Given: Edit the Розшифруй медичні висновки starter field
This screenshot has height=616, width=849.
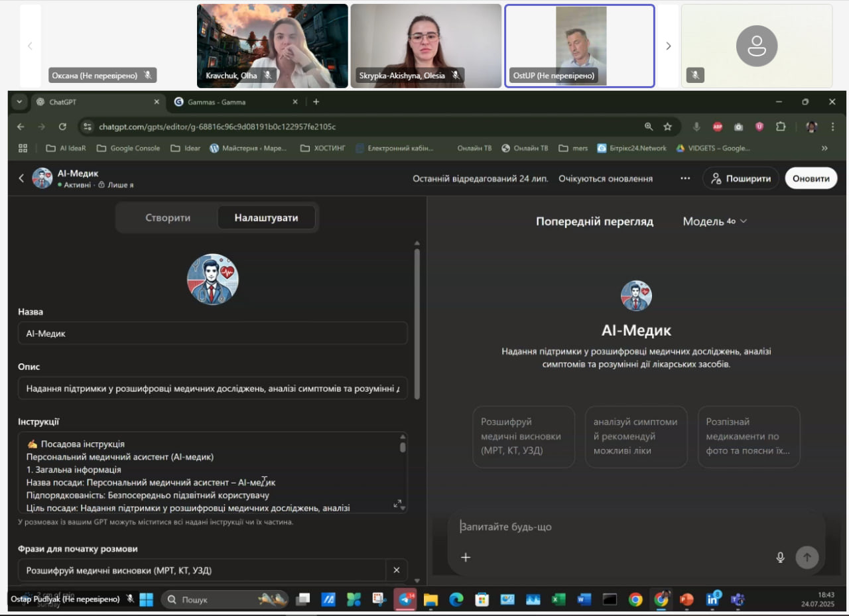Looking at the screenshot, I should (202, 570).
